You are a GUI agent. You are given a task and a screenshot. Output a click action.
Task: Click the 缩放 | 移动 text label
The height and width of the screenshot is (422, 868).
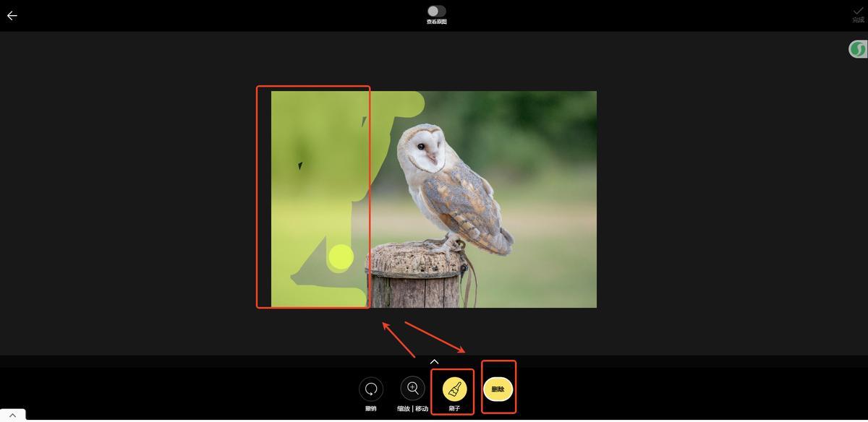pyautogui.click(x=413, y=409)
